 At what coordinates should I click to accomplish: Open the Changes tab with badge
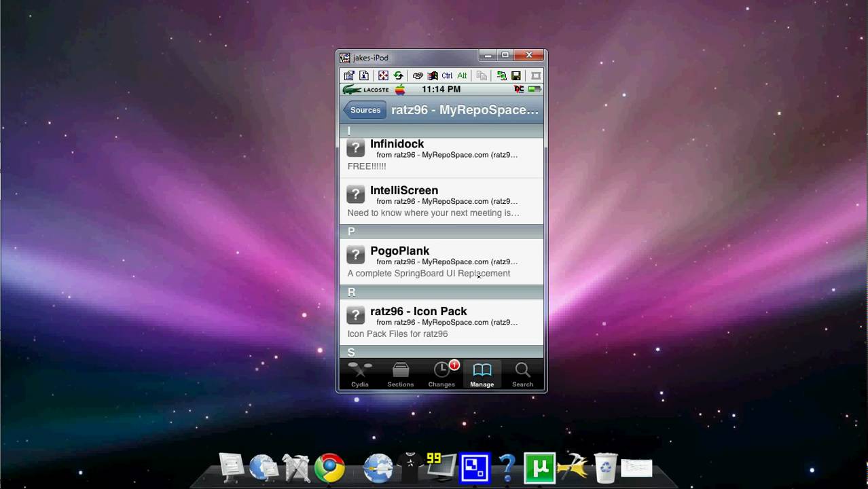[441, 374]
